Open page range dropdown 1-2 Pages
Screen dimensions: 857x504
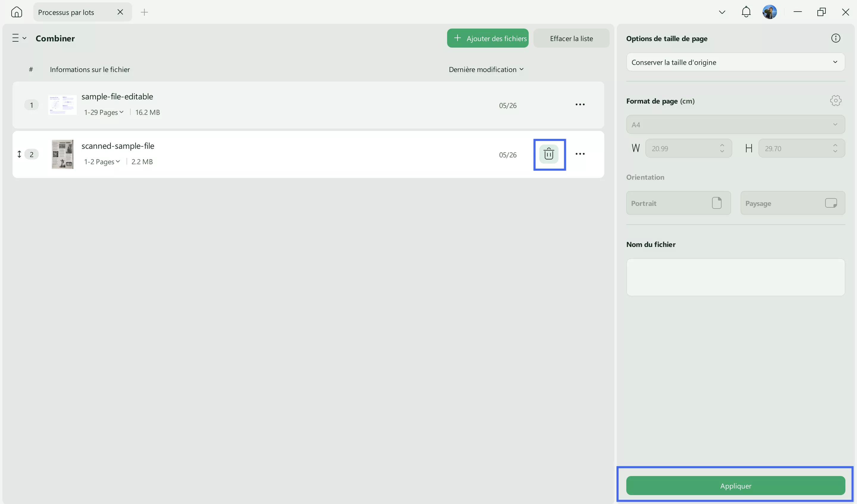[x=102, y=162]
